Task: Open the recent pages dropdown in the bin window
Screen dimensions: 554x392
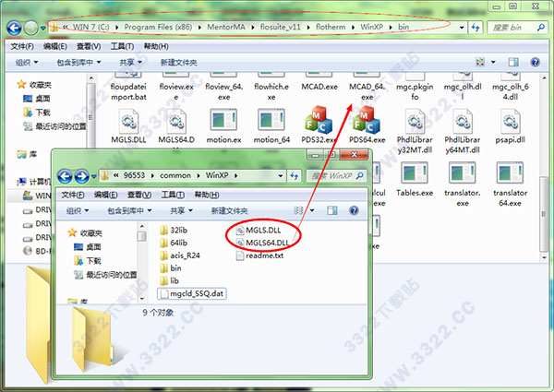Action: (x=42, y=28)
